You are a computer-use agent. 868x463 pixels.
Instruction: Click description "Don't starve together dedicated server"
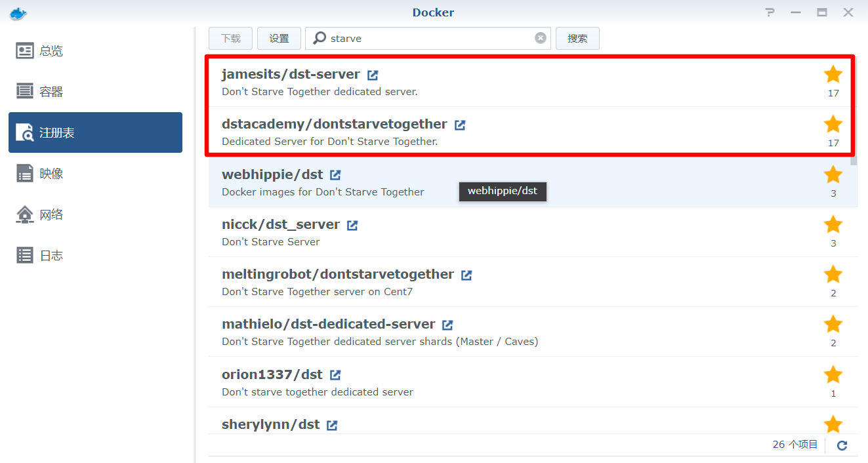318,392
